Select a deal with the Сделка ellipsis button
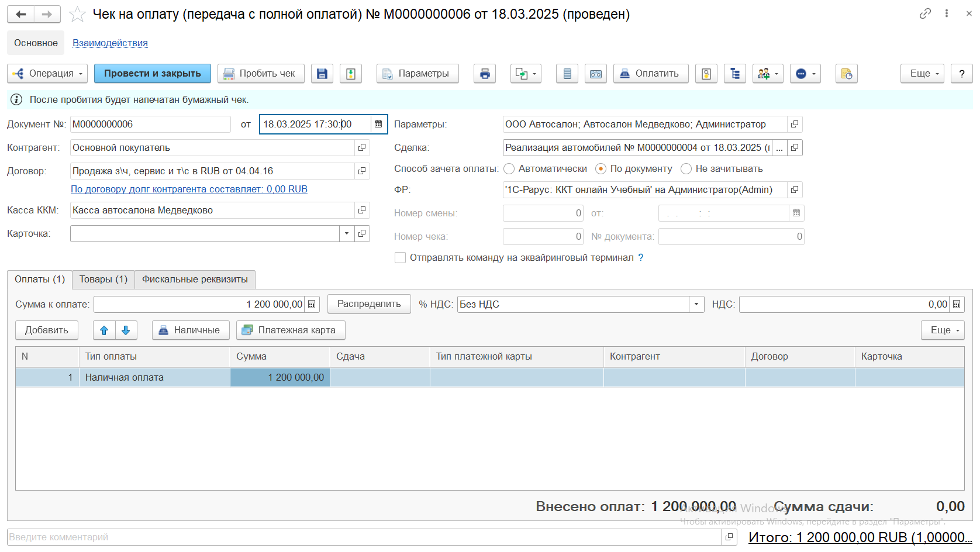Viewport: 980px width, 552px height. click(x=779, y=148)
